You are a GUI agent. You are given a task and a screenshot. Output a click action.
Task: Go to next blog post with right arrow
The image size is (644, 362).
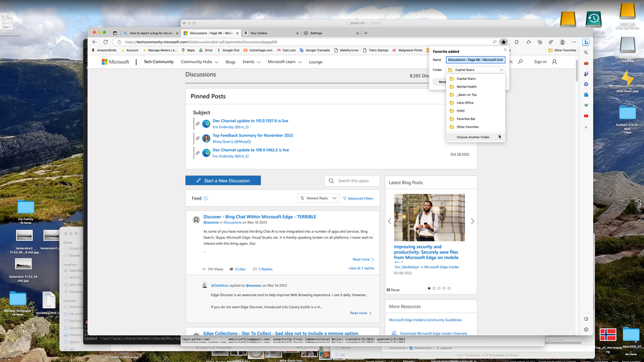click(x=473, y=221)
